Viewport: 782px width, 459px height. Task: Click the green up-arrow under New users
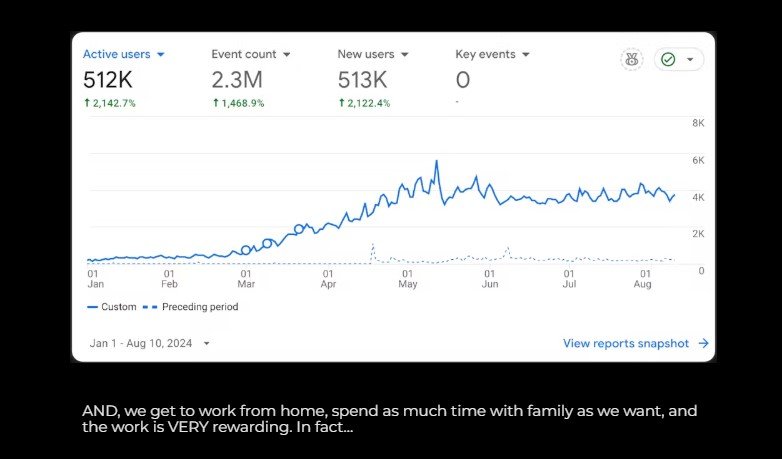coord(341,104)
